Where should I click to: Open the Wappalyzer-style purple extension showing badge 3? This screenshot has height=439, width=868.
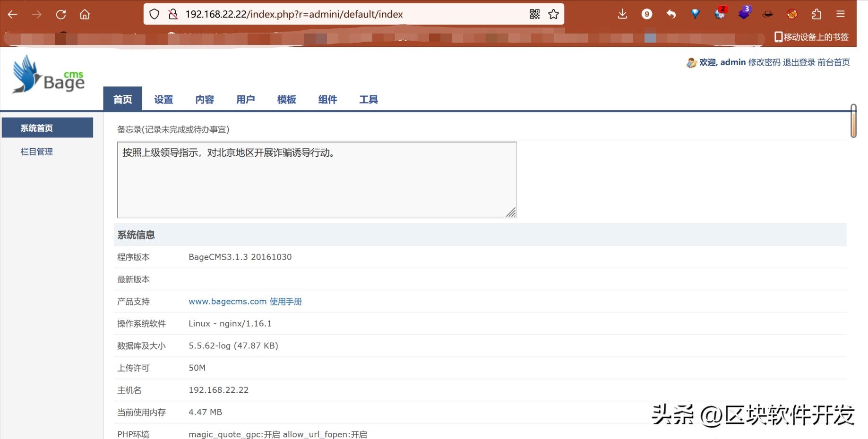coord(743,14)
